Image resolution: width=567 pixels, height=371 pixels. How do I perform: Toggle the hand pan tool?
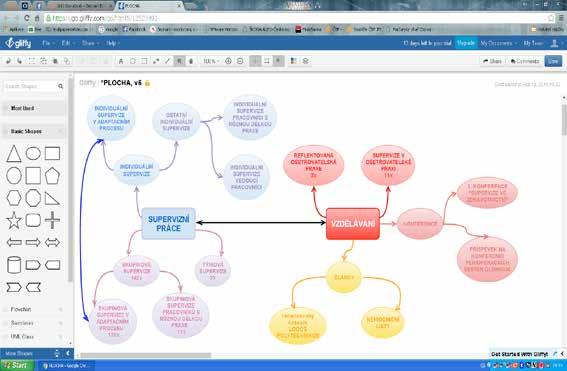[191, 61]
